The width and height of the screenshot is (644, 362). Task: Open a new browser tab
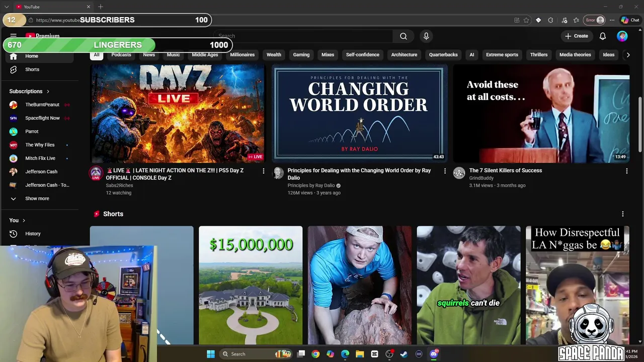tap(101, 7)
